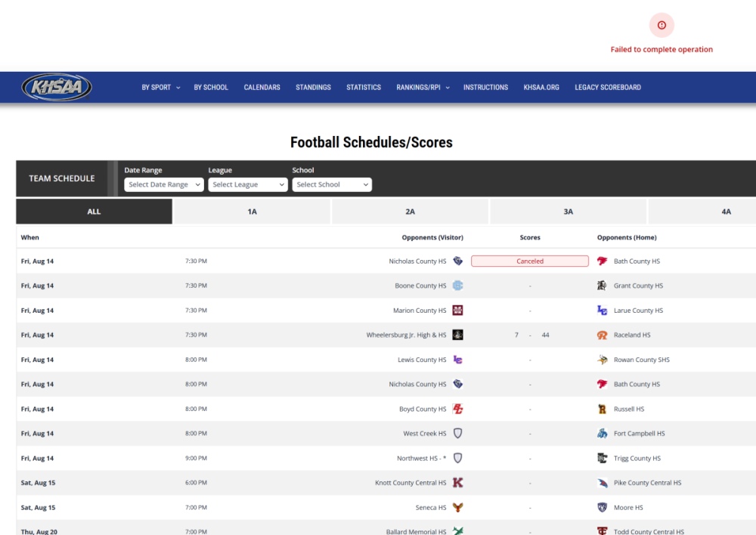Viewport: 756px width, 535px height.
Task: Click the Fort Campbell HS team logo
Action: tap(603, 433)
